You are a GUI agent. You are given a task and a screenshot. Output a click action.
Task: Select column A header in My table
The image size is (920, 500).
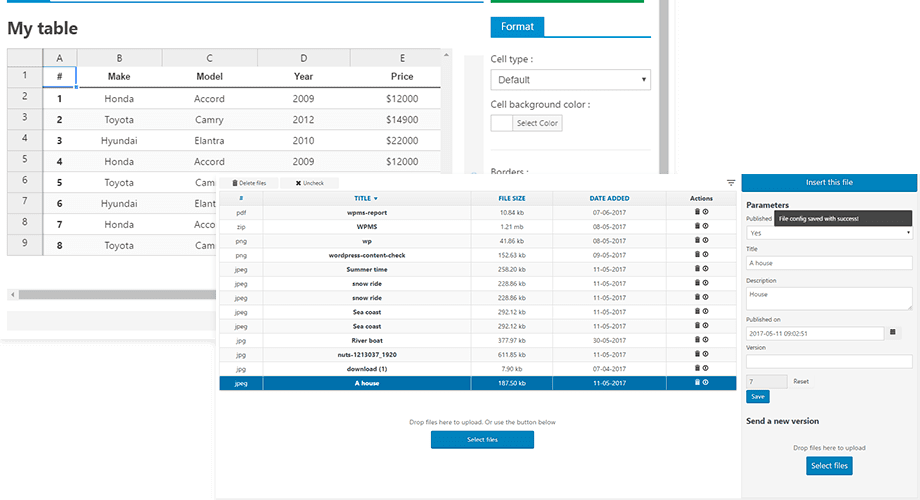click(x=59, y=58)
